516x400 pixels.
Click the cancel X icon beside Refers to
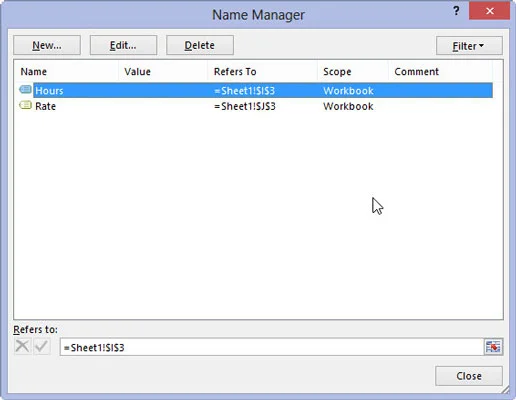[22, 346]
